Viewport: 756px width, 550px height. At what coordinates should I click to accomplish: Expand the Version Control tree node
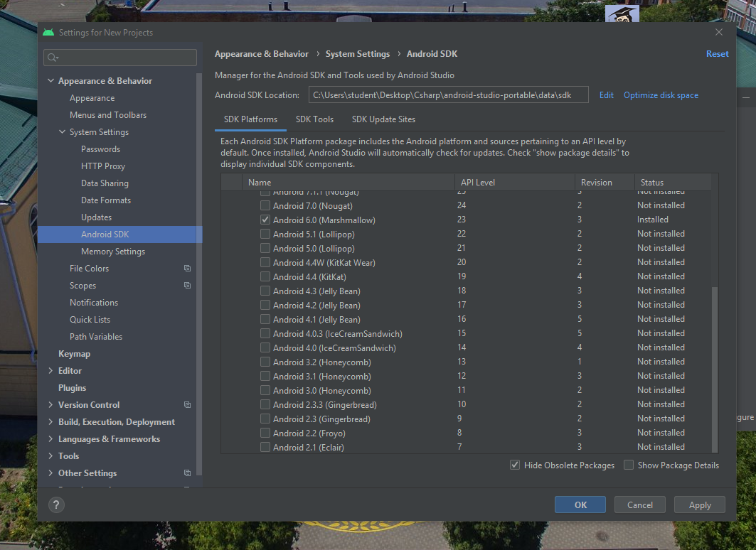click(50, 404)
